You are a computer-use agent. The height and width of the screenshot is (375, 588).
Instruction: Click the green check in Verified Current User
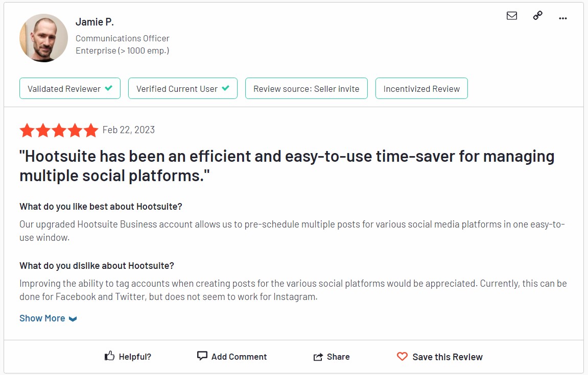tap(225, 88)
